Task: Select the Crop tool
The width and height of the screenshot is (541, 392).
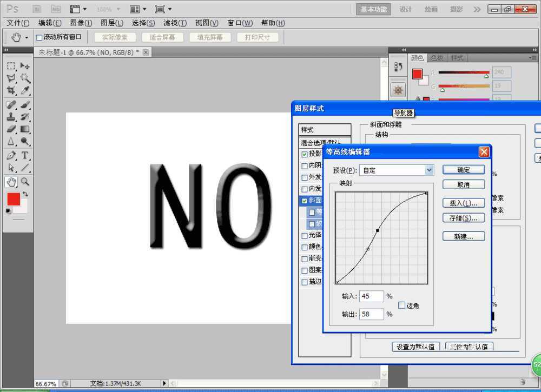Action: 11,91
